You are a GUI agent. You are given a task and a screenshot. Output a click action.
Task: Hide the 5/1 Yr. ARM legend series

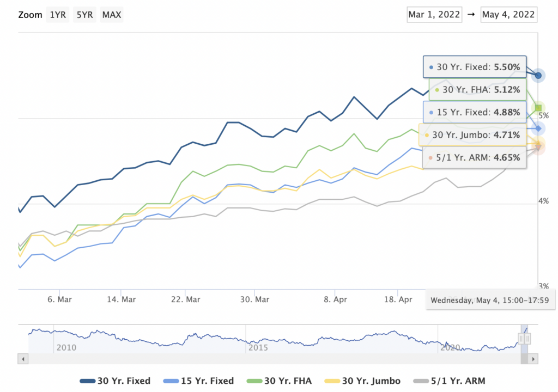pos(449,381)
